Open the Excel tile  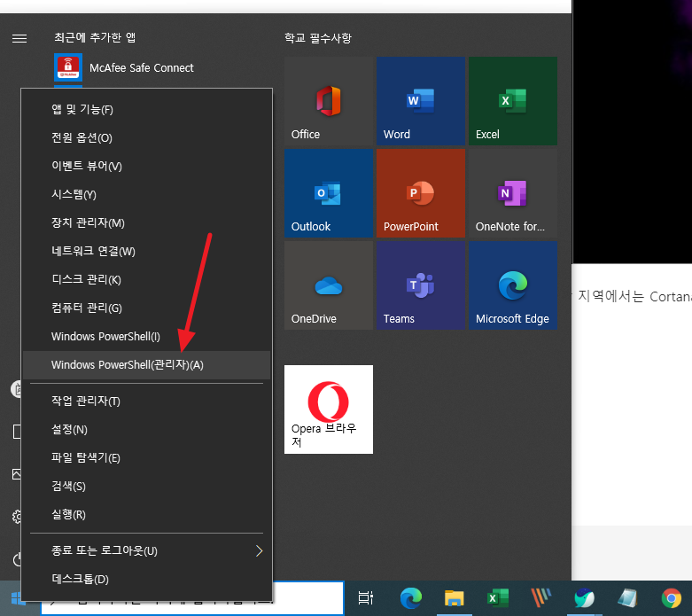(513, 101)
